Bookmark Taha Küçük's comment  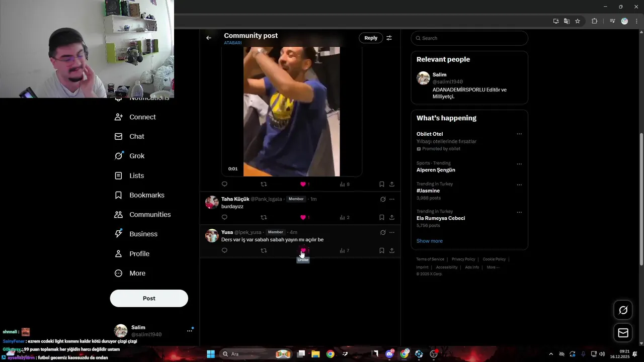coord(382,217)
